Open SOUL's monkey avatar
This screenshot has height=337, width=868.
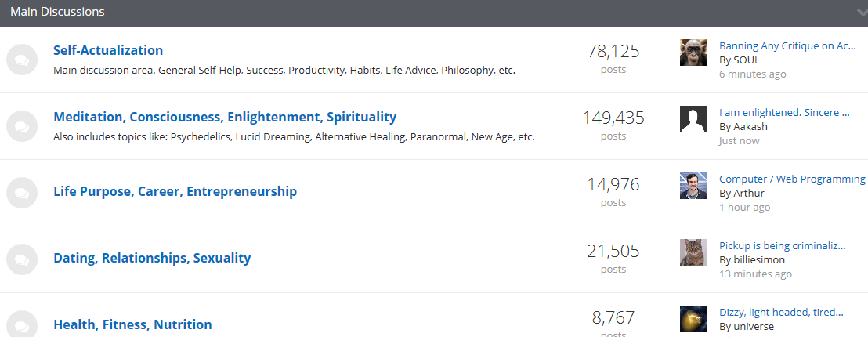click(693, 53)
